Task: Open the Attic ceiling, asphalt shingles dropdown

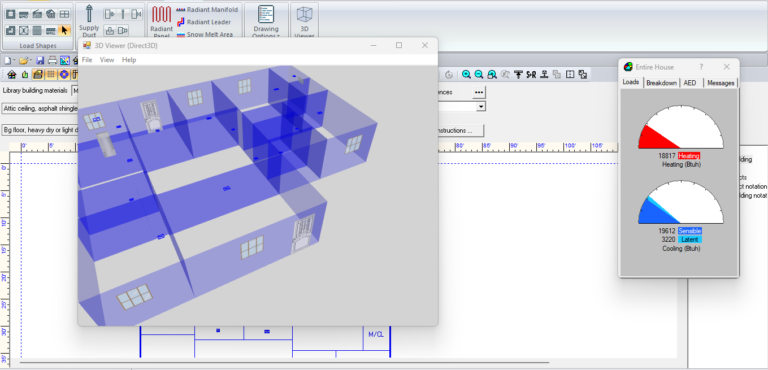Action: coord(40,108)
